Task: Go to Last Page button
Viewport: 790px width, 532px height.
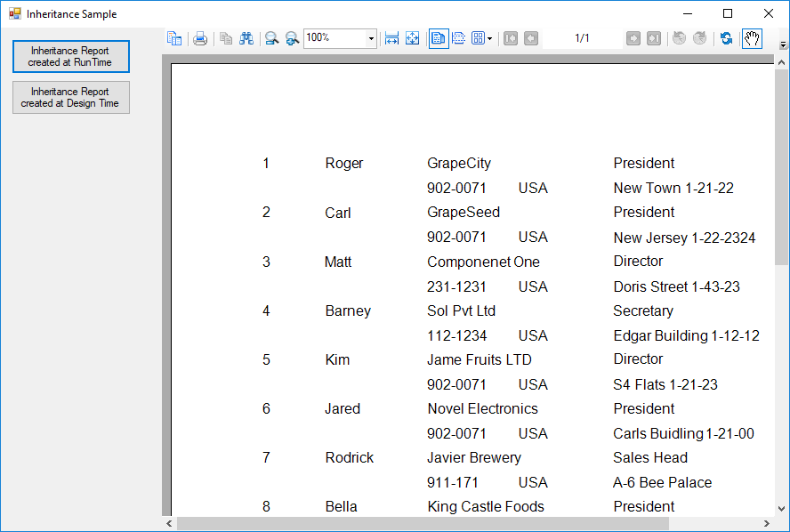Action: tap(654, 38)
